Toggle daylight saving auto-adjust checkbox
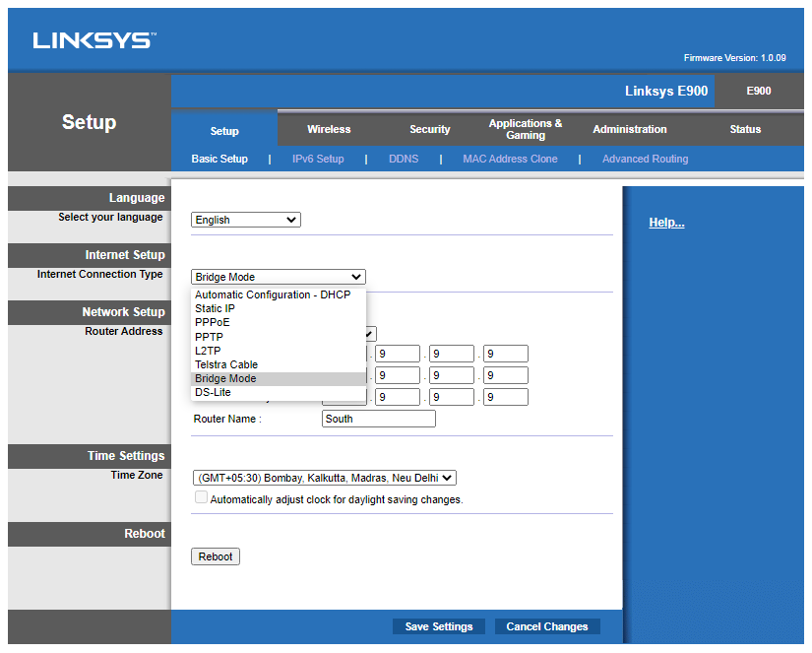The height and width of the screenshot is (653, 812). point(202,498)
